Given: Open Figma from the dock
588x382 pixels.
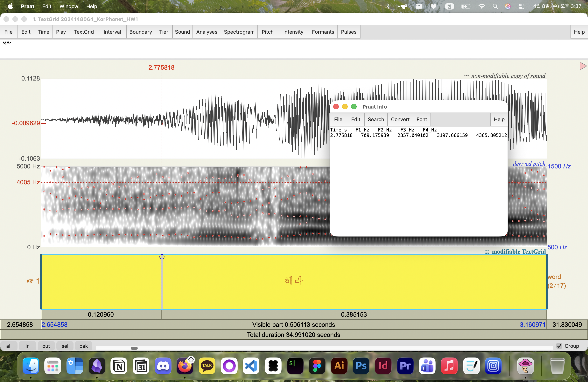Looking at the screenshot, I should [x=317, y=366].
